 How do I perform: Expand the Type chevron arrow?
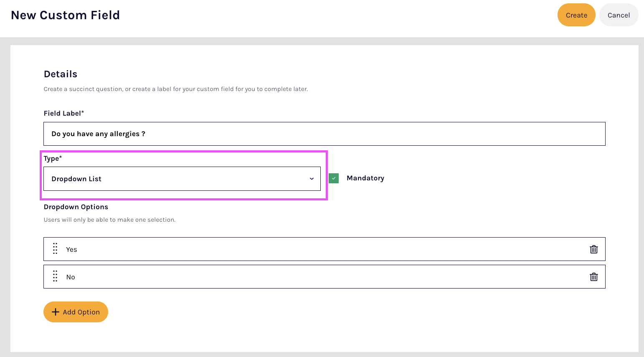click(312, 179)
